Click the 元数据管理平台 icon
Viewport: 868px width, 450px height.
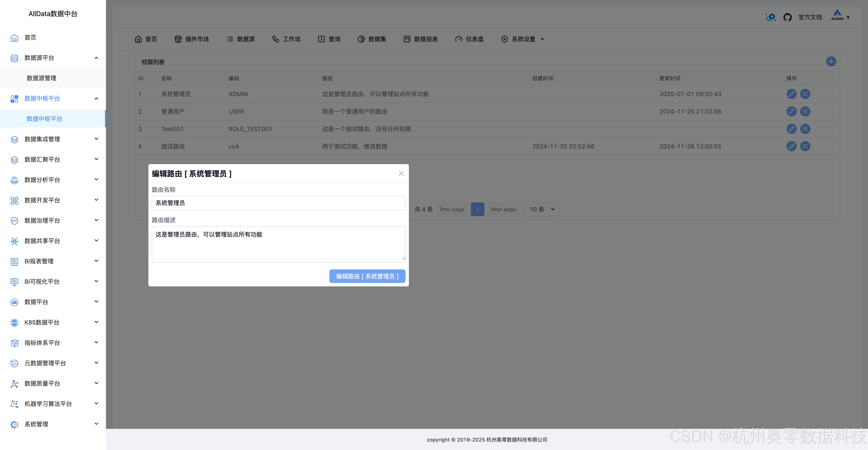point(14,363)
